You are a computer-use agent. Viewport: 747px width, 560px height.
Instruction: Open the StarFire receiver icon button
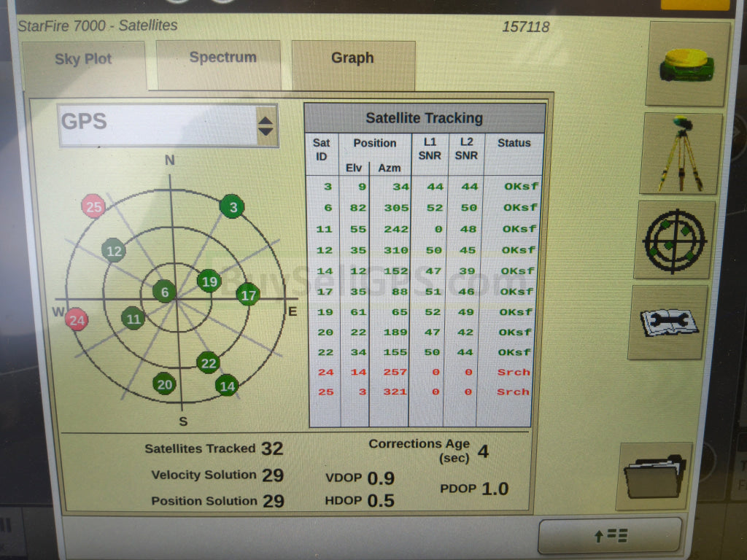pos(686,64)
